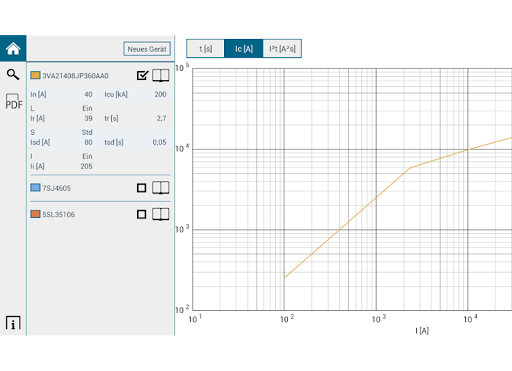The height and width of the screenshot is (371, 512).
Task: Open book icon for 3VA21408JP360AA0
Action: point(161,76)
